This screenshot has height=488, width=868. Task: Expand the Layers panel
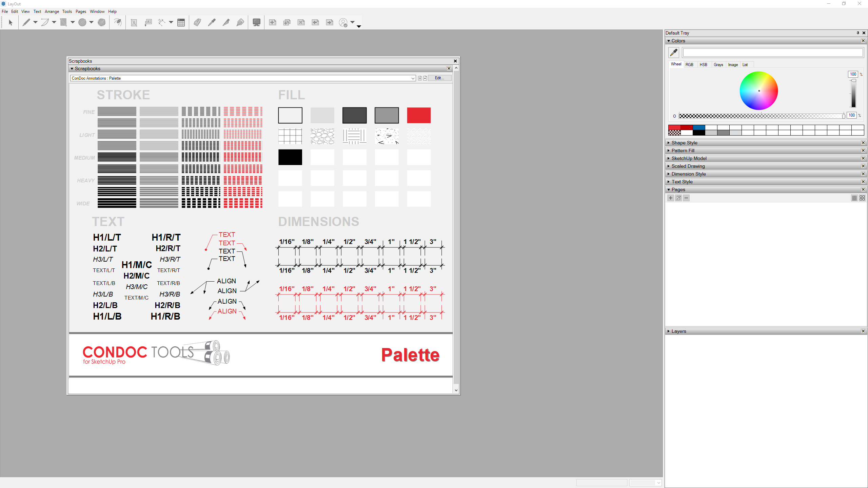pos(678,331)
